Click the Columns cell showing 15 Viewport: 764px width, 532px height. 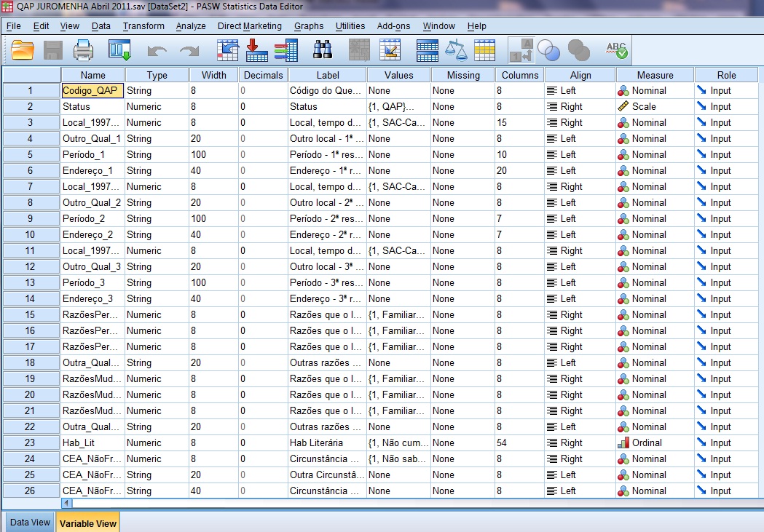click(x=520, y=123)
